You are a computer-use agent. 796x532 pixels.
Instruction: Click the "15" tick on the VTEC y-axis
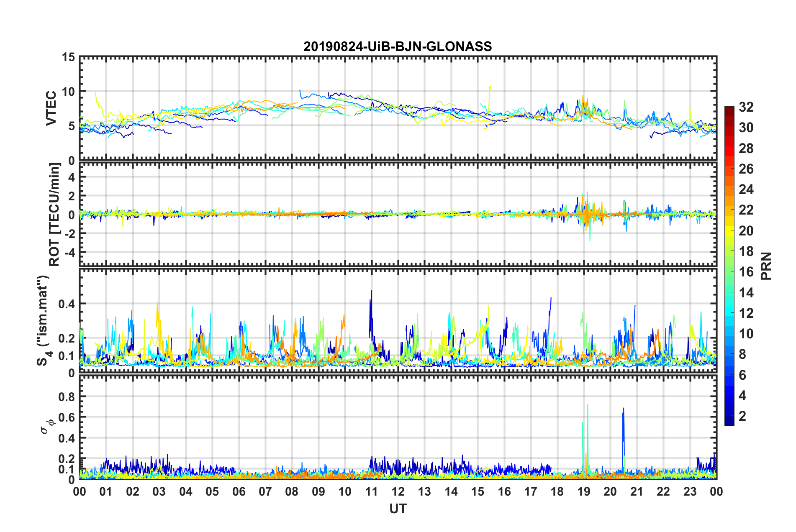click(68, 57)
